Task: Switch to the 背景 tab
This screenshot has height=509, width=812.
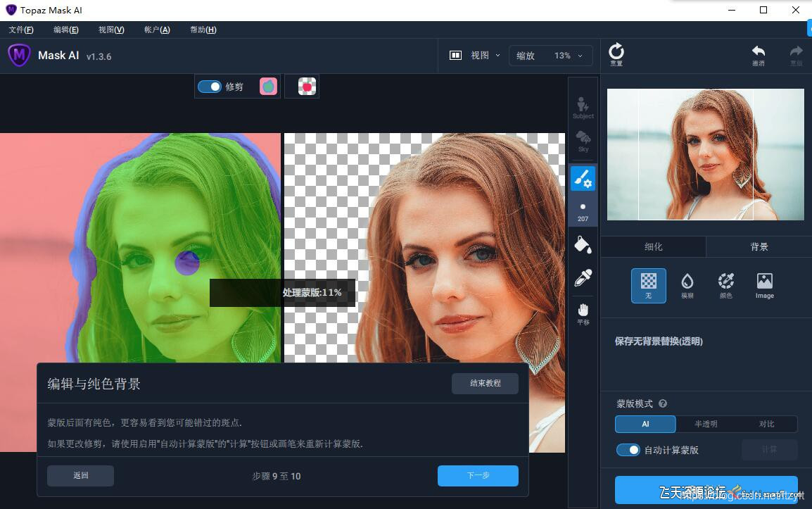Action: (759, 246)
